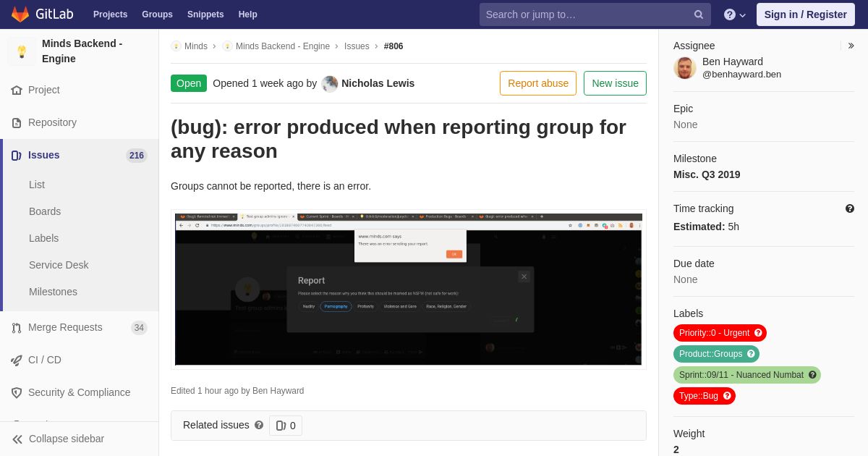Image resolution: width=868 pixels, height=456 pixels.
Task: Click the Open status badge
Action: tap(189, 83)
